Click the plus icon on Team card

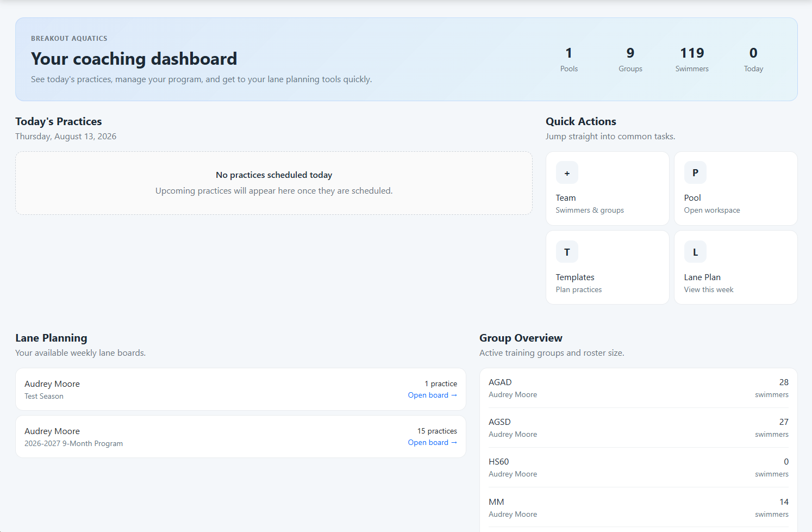[x=567, y=173]
